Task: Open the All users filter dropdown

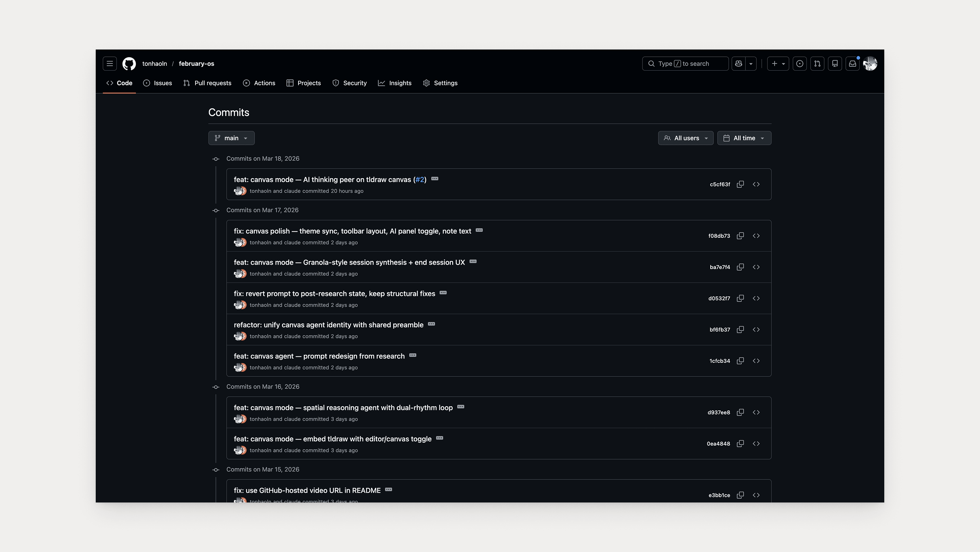Action: [686, 138]
